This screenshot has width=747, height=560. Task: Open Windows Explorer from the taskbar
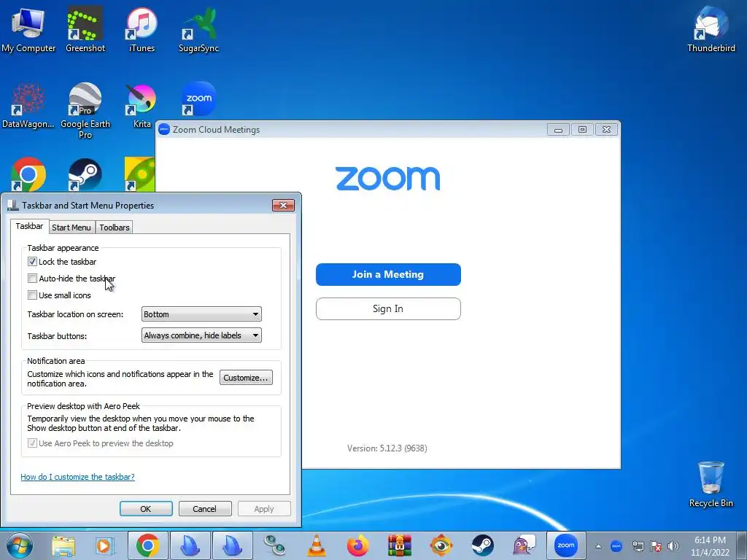63,545
